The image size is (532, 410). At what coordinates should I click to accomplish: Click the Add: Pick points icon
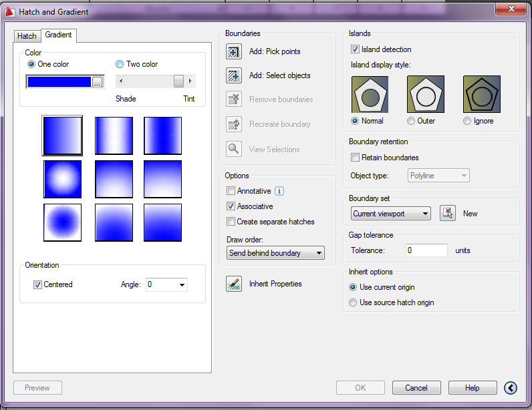234,51
